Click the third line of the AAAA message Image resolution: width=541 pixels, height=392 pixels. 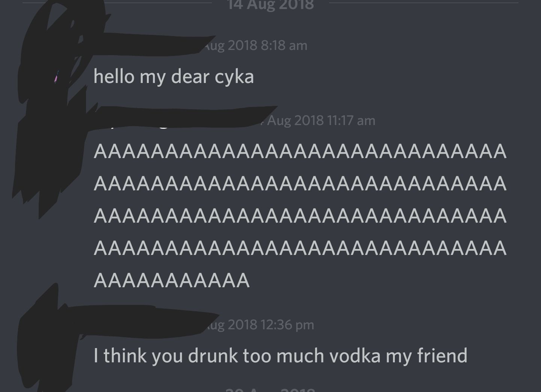[300, 216]
